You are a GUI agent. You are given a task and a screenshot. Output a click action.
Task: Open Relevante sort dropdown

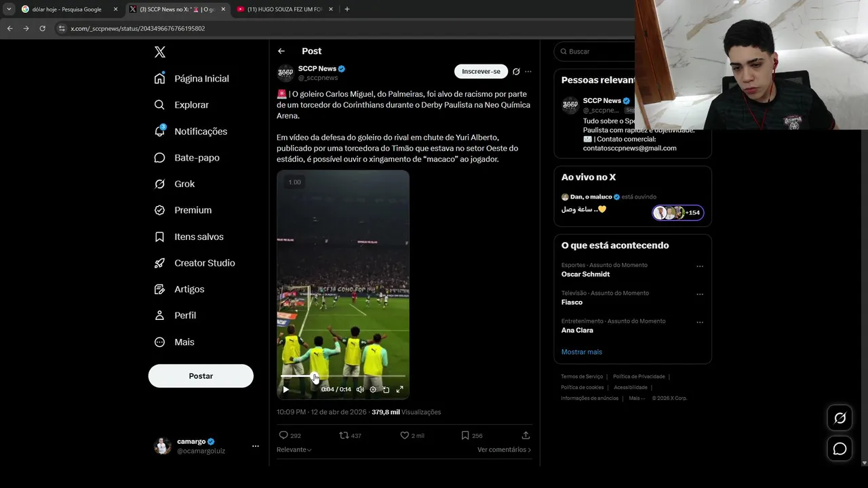tap(294, 450)
